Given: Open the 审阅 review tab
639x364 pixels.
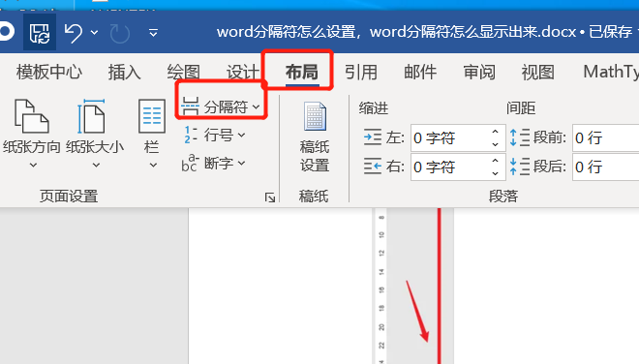Looking at the screenshot, I should click(x=479, y=73).
